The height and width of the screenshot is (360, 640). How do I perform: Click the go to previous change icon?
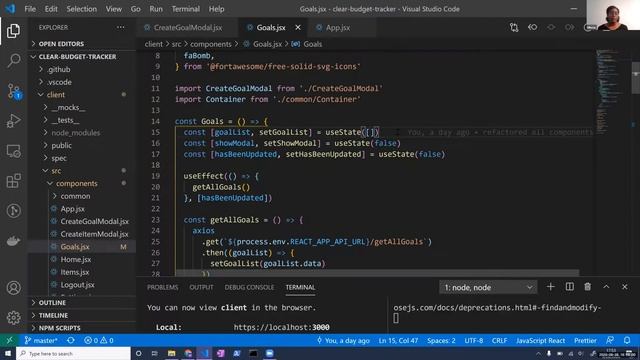[x=532, y=27]
